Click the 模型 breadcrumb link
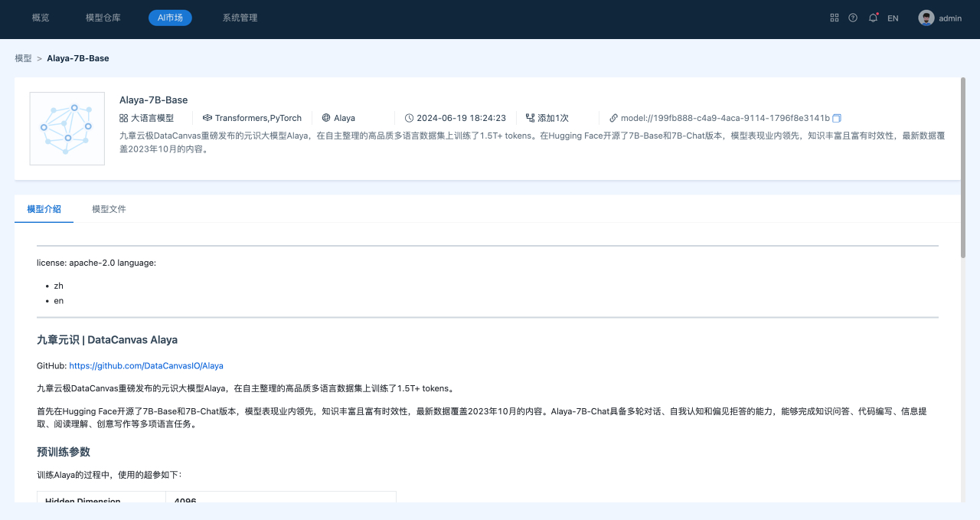This screenshot has width=980, height=520. pos(23,58)
